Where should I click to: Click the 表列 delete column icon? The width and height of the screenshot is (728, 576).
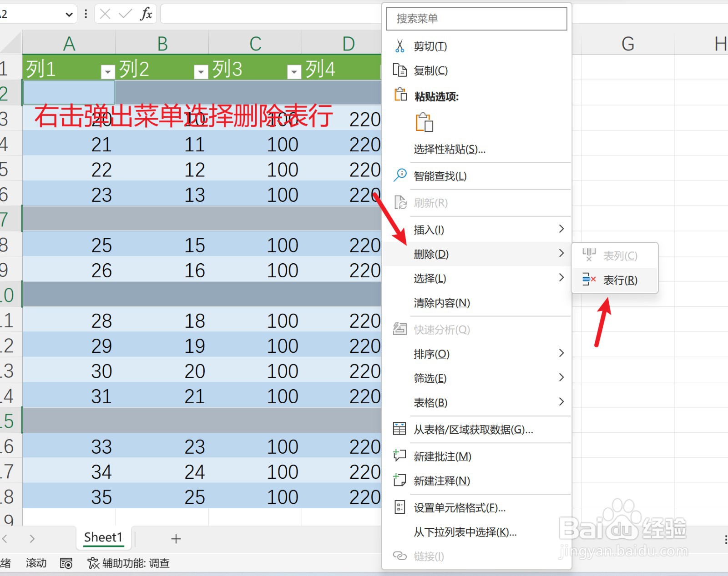588,255
